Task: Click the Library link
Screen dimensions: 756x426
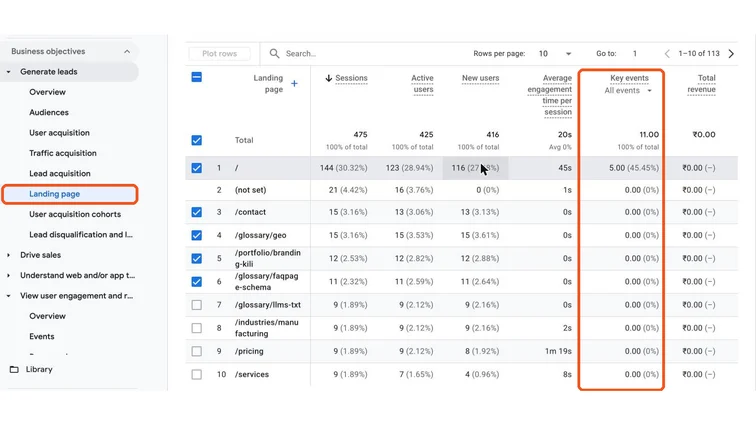Action: coord(39,370)
